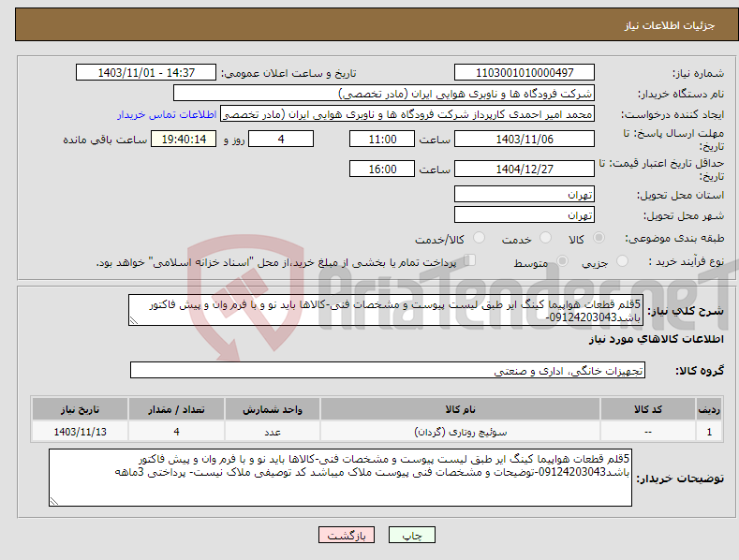Click the response deadline date 1403/11/06
739x560 pixels.
[525, 139]
